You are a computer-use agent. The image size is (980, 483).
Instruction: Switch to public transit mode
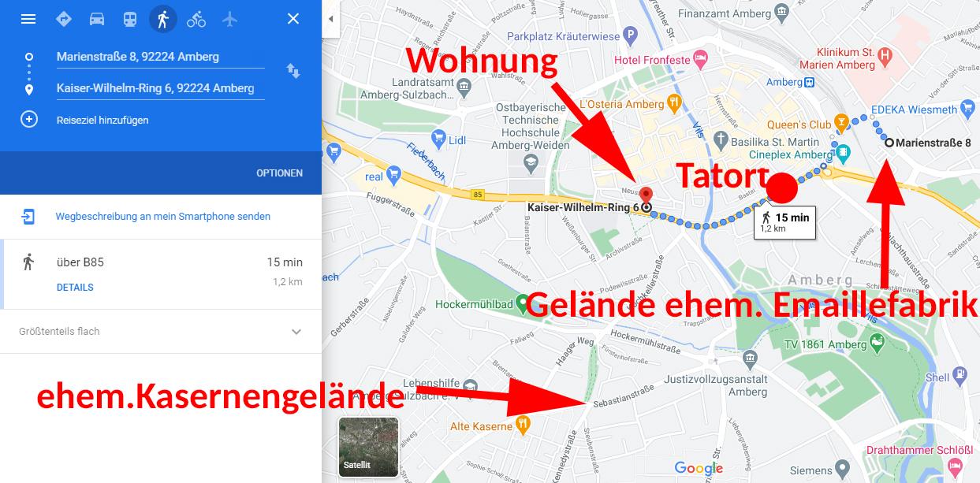tap(130, 19)
